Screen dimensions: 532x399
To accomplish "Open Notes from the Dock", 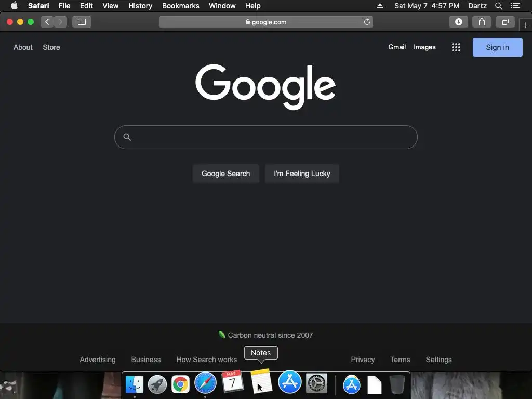I will 261,381.
